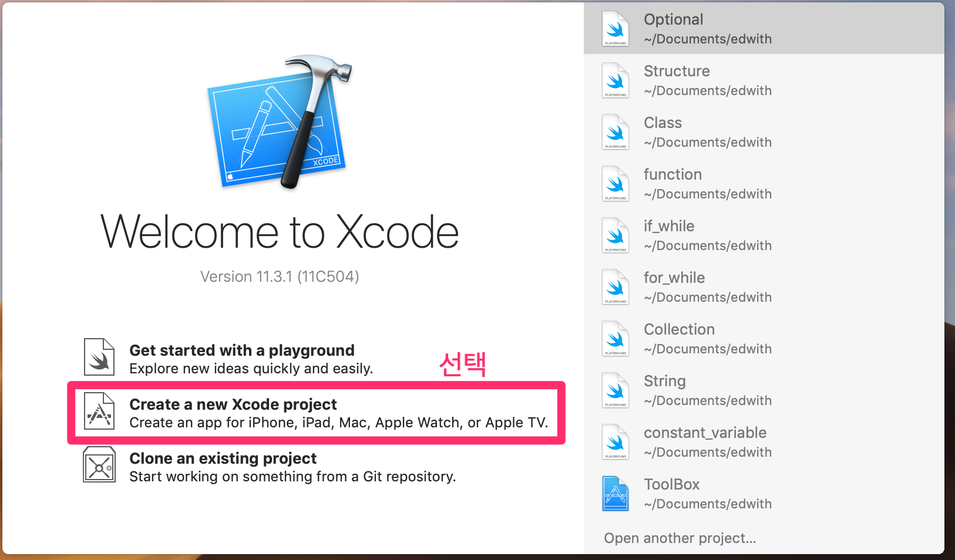Image resolution: width=955 pixels, height=560 pixels.
Task: Open the String recent project name
Action: (665, 381)
